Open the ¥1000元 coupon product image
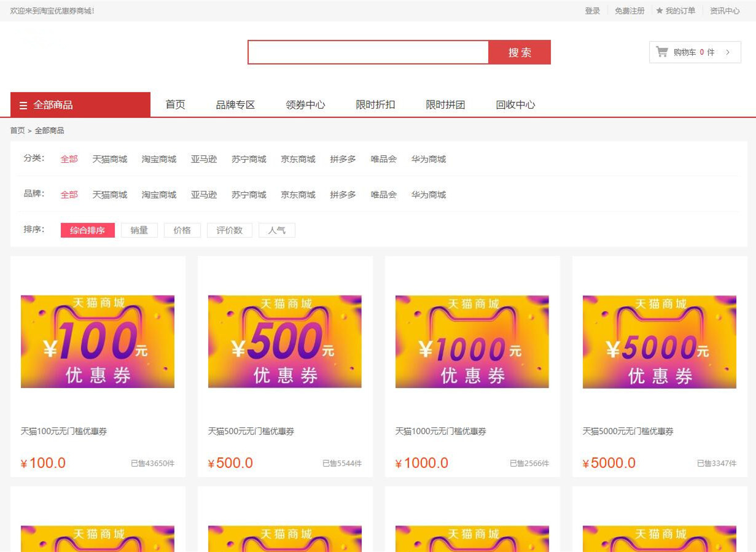 pos(472,341)
